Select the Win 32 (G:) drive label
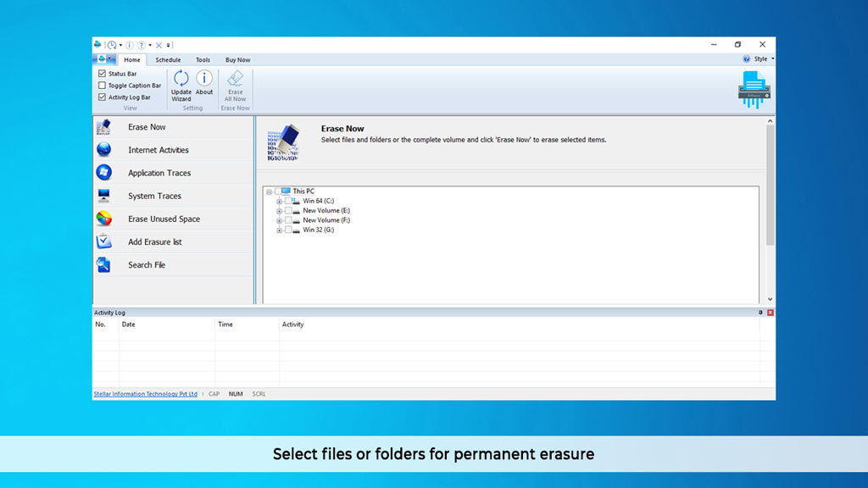 (x=319, y=230)
